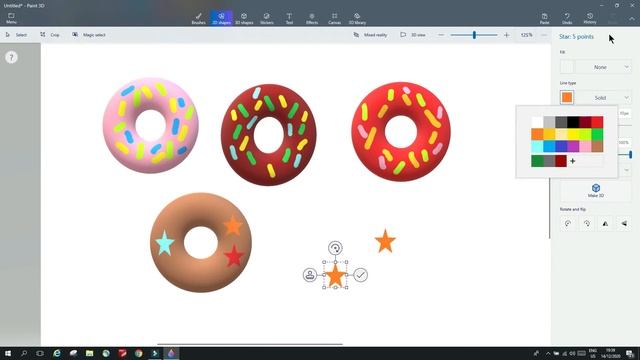Open the notification center
Viewport: 640px width, 360px height.
(630, 353)
